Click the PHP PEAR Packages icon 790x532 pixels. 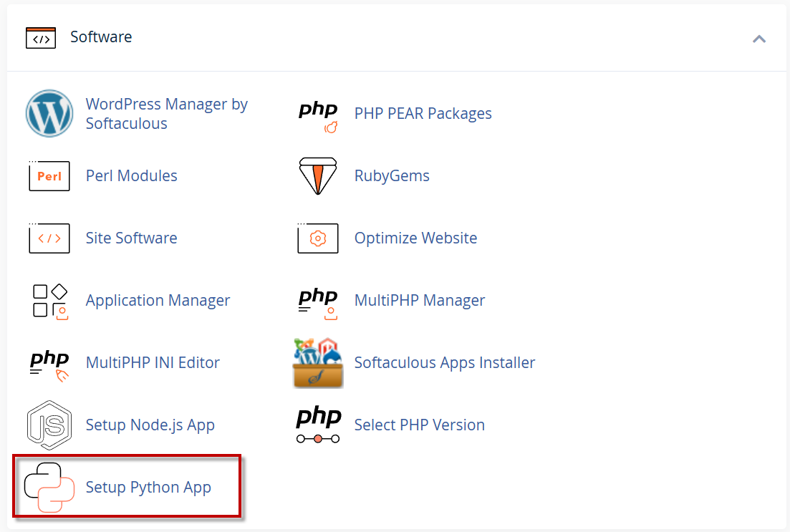pos(317,115)
